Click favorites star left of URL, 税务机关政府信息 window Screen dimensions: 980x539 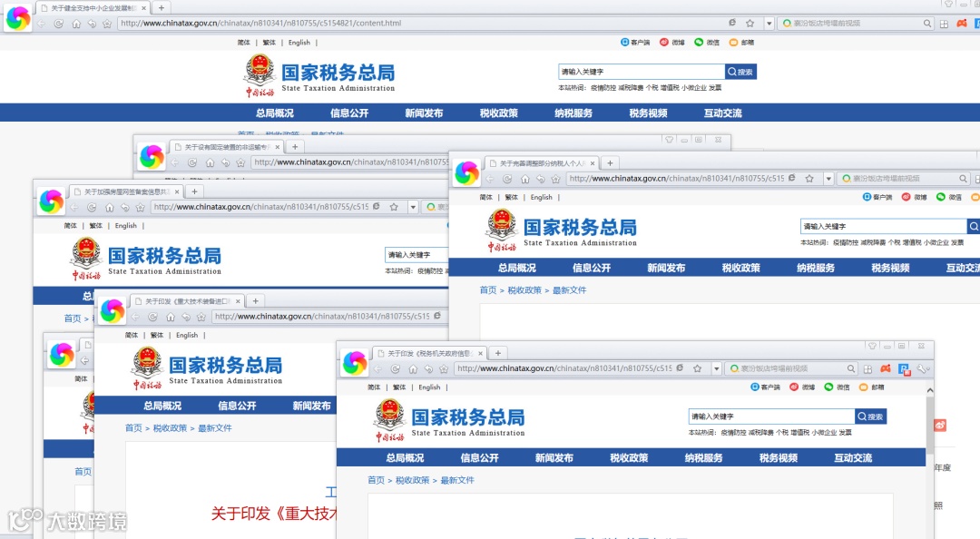coord(443,369)
